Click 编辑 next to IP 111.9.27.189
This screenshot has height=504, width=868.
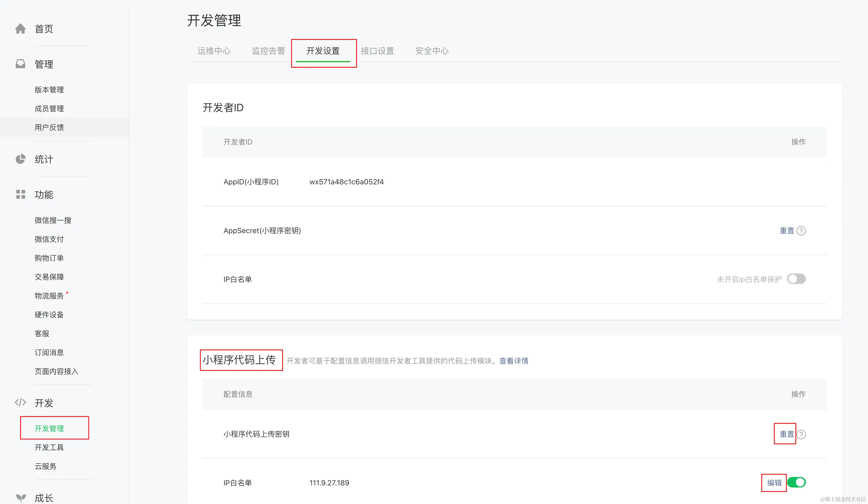tap(774, 483)
